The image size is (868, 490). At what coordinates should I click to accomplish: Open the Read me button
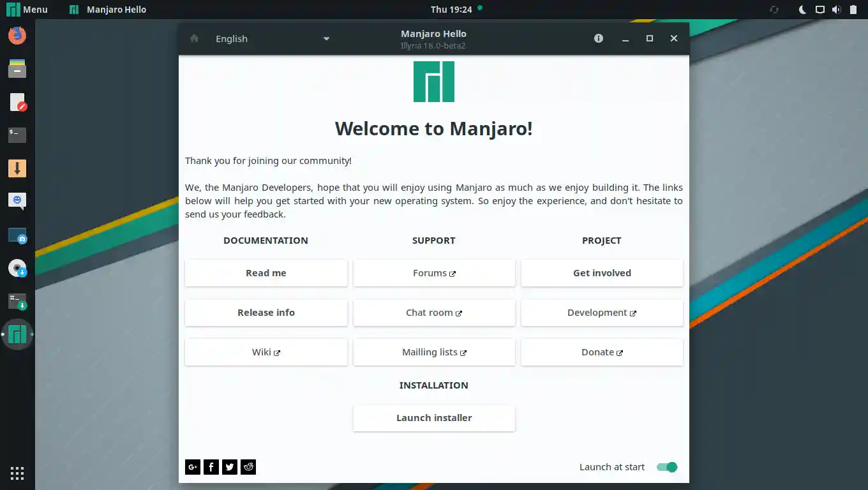click(x=266, y=273)
